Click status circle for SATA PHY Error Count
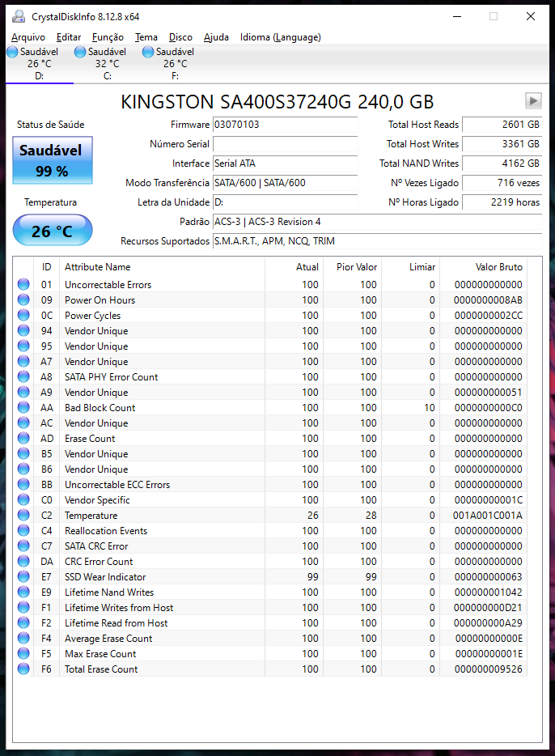555x756 pixels. coord(23,376)
